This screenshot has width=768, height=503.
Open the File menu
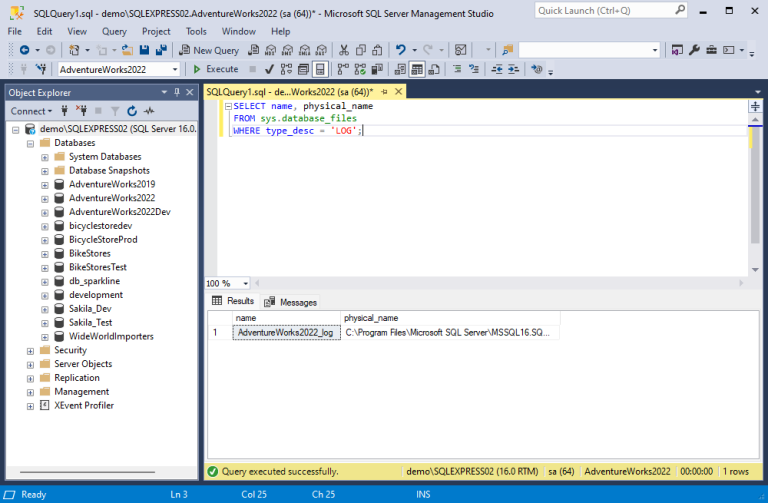coord(15,31)
